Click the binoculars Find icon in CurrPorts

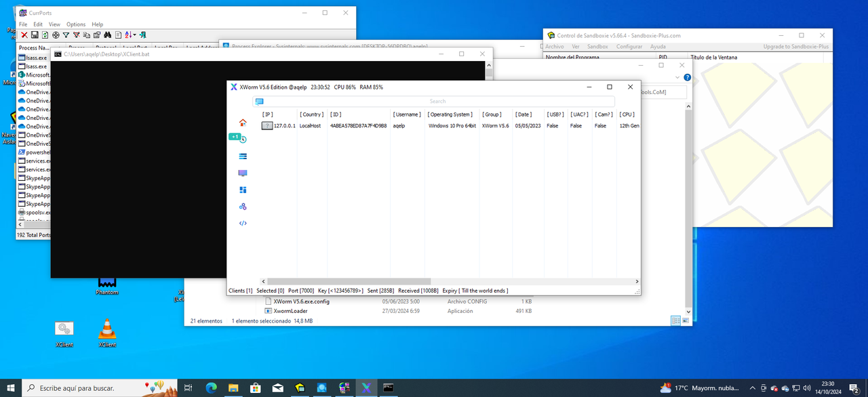pos(107,35)
